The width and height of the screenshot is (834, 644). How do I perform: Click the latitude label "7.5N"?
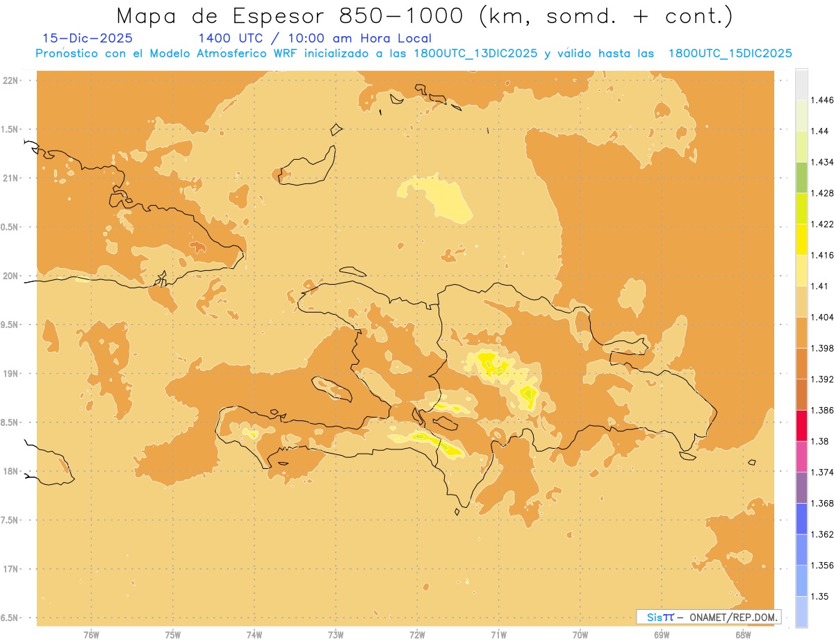coord(10,520)
